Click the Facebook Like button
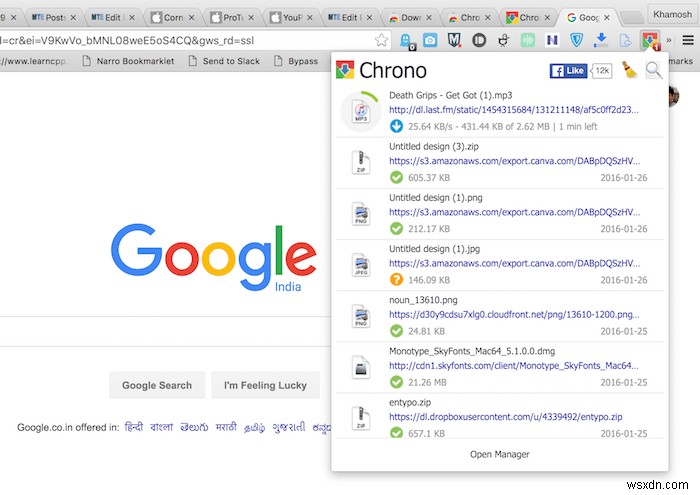 pyautogui.click(x=568, y=71)
